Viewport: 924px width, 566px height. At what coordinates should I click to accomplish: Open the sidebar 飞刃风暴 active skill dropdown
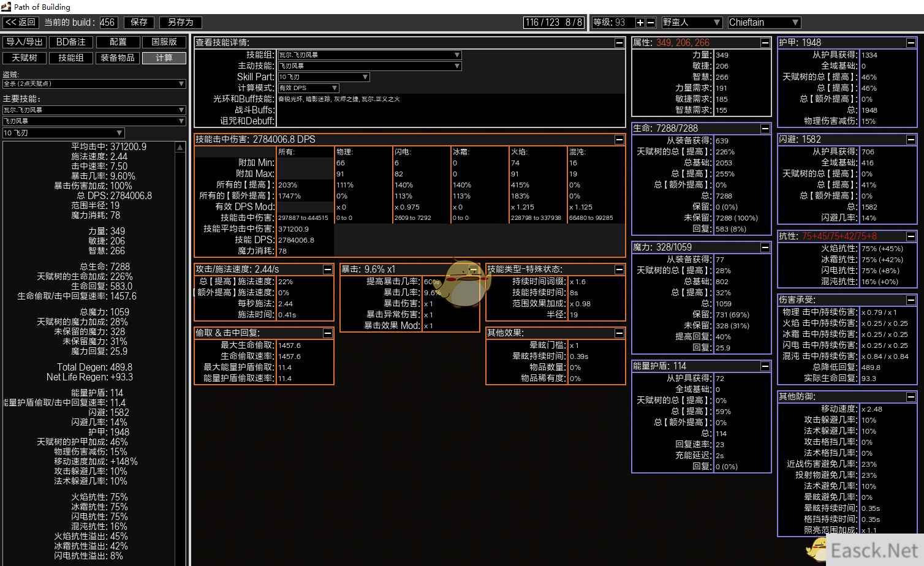click(94, 121)
